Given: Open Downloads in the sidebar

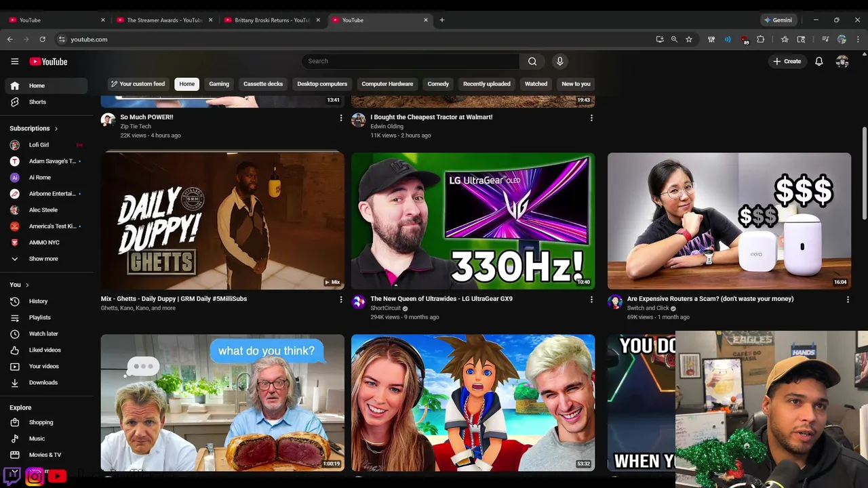Looking at the screenshot, I should pyautogui.click(x=44, y=382).
